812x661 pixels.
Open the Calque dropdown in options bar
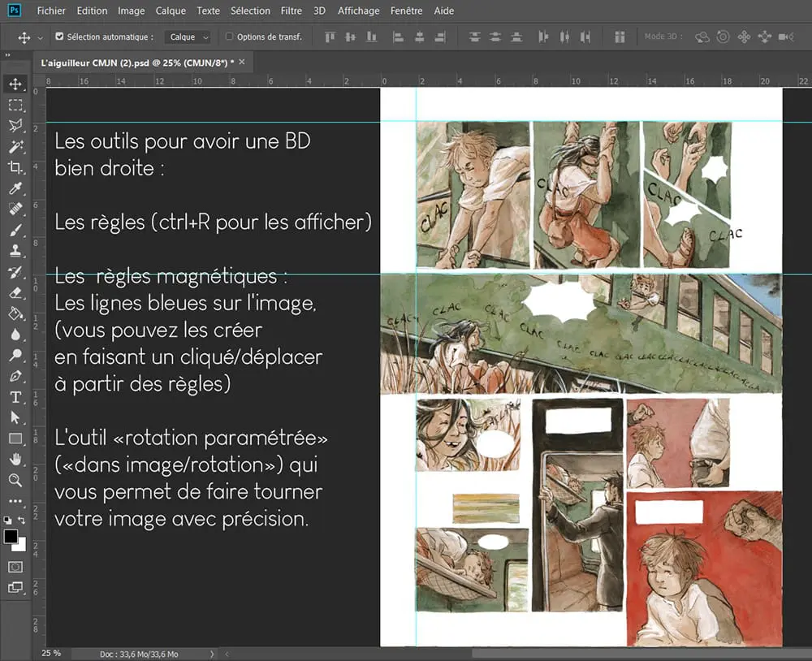tap(188, 37)
